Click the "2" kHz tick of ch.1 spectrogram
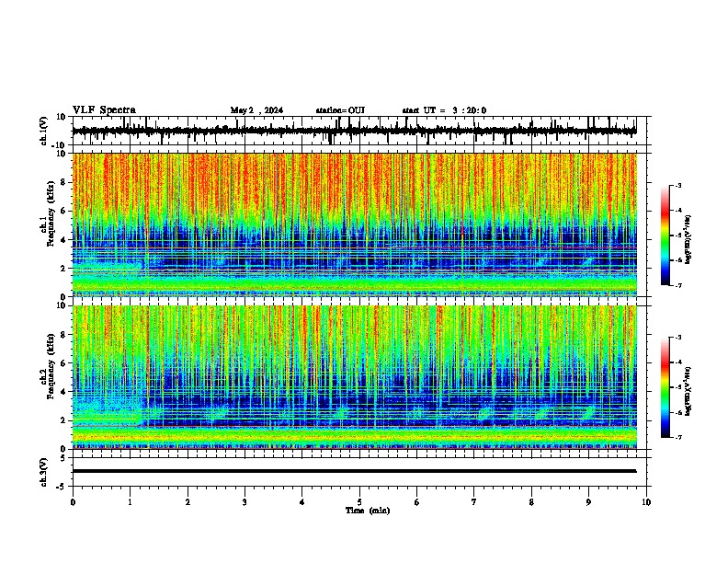728x563 pixels. 63,269
